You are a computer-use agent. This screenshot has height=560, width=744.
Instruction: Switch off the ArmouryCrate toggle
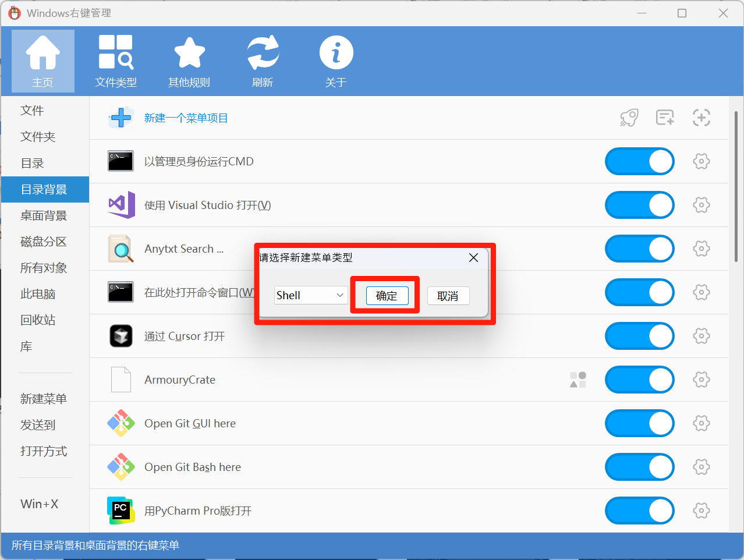(x=640, y=380)
